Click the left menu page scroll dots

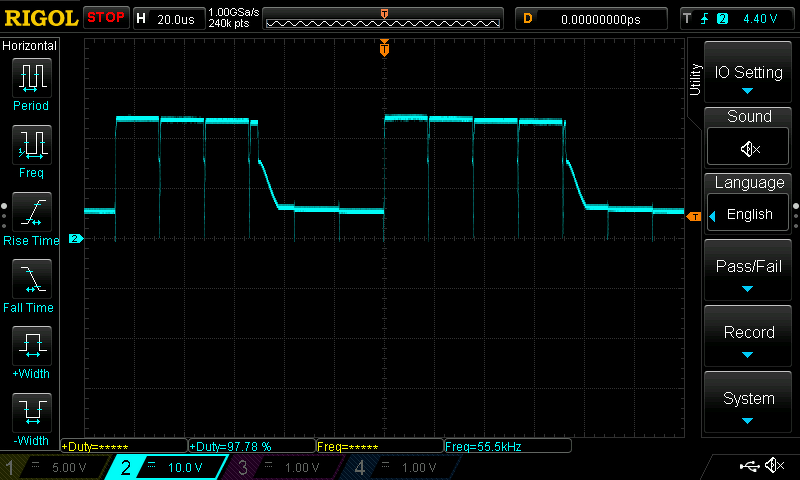pos(4,216)
